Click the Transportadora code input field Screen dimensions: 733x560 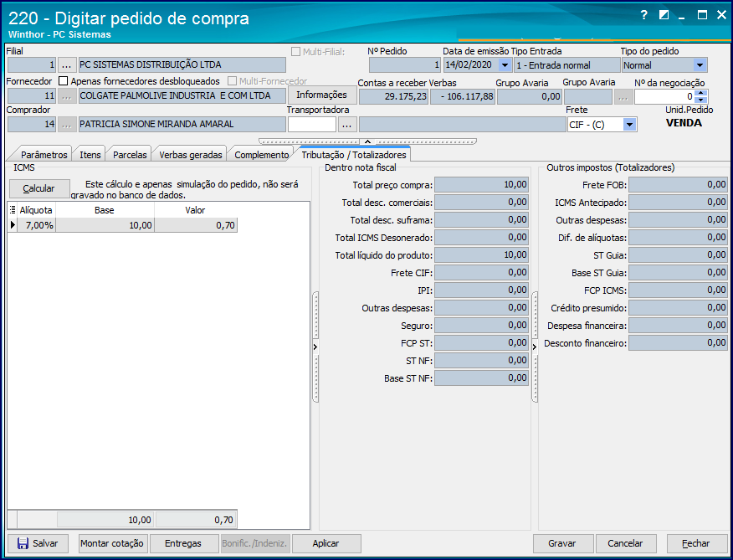click(312, 125)
